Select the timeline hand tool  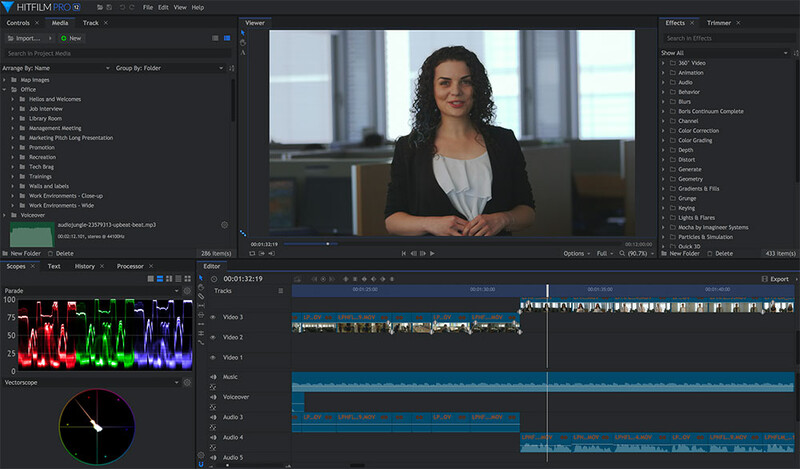(x=201, y=287)
